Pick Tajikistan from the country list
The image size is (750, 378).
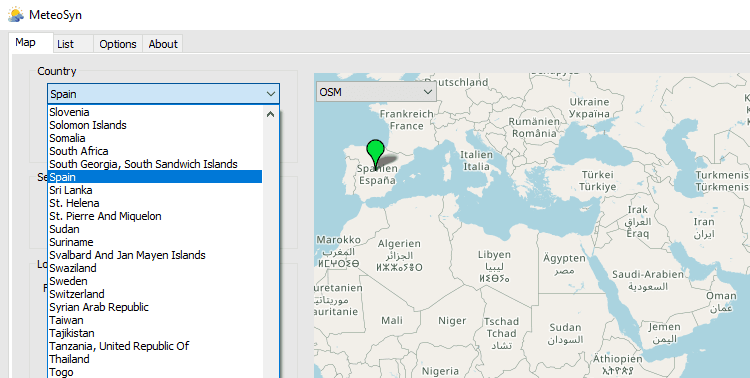point(155,333)
